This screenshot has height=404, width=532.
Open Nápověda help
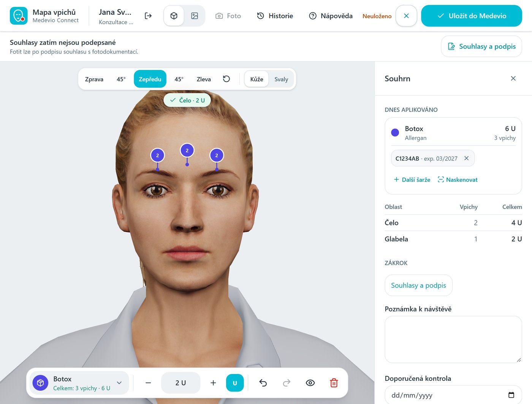(331, 16)
